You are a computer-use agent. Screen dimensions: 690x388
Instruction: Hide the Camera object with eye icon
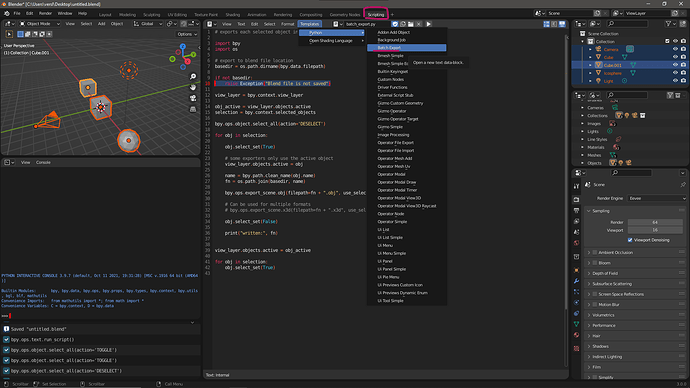coord(675,49)
